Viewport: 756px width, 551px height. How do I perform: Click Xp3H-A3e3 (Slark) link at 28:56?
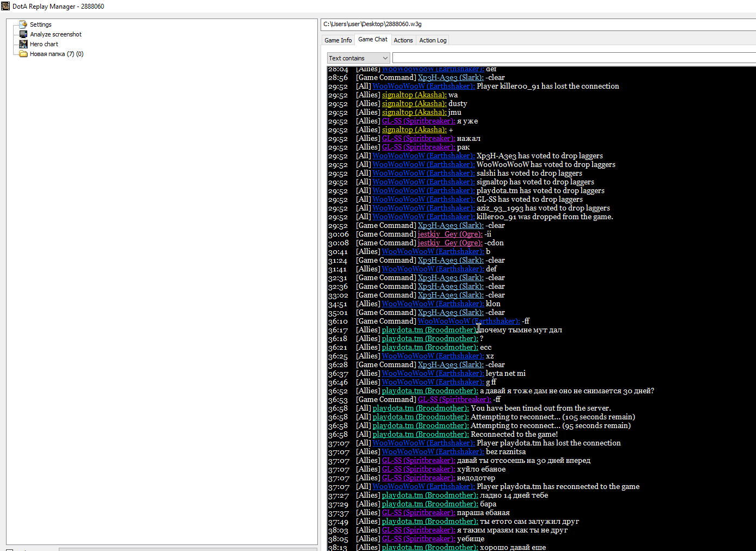451,77
